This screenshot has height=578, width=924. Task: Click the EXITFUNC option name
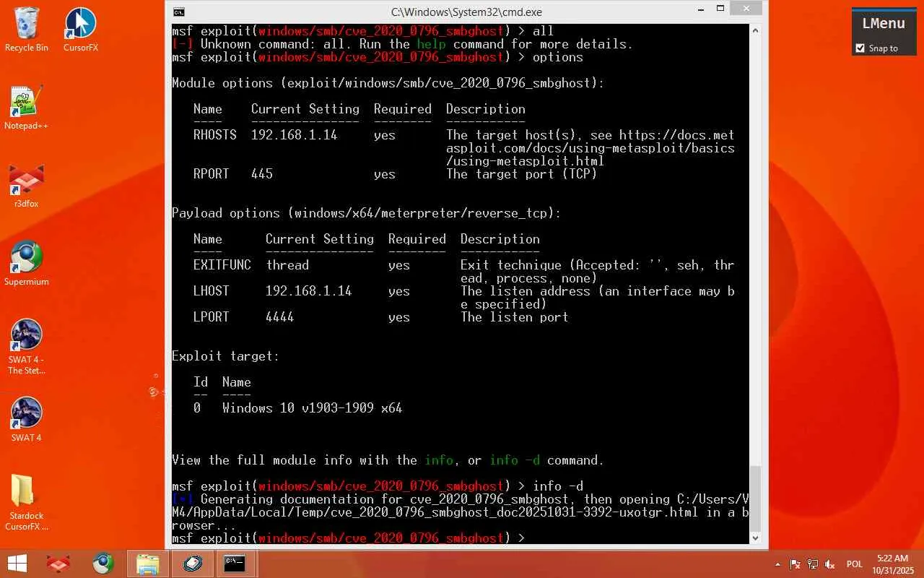point(222,265)
